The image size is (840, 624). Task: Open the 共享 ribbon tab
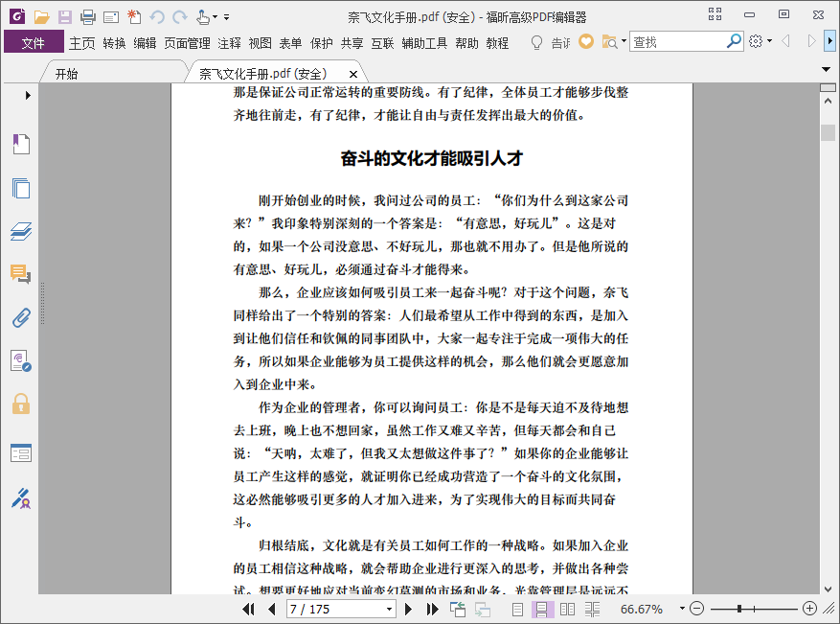[352, 43]
